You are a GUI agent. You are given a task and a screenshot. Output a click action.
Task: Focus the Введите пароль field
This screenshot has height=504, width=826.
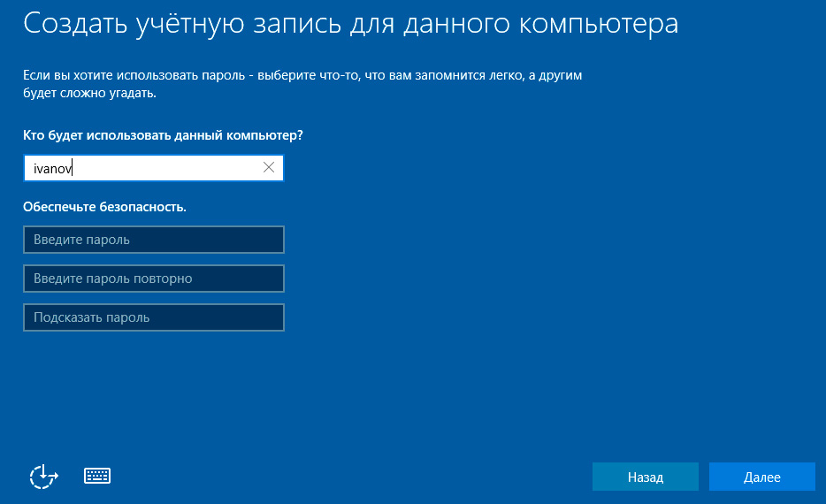click(x=154, y=240)
